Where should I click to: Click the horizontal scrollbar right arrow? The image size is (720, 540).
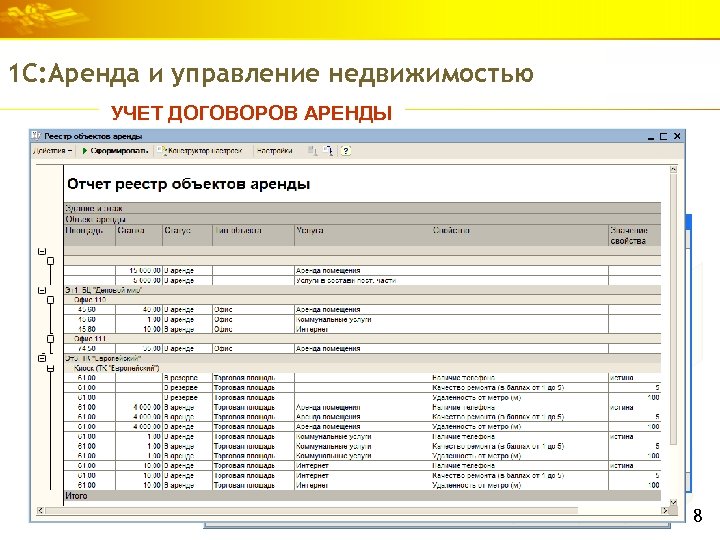(664, 510)
